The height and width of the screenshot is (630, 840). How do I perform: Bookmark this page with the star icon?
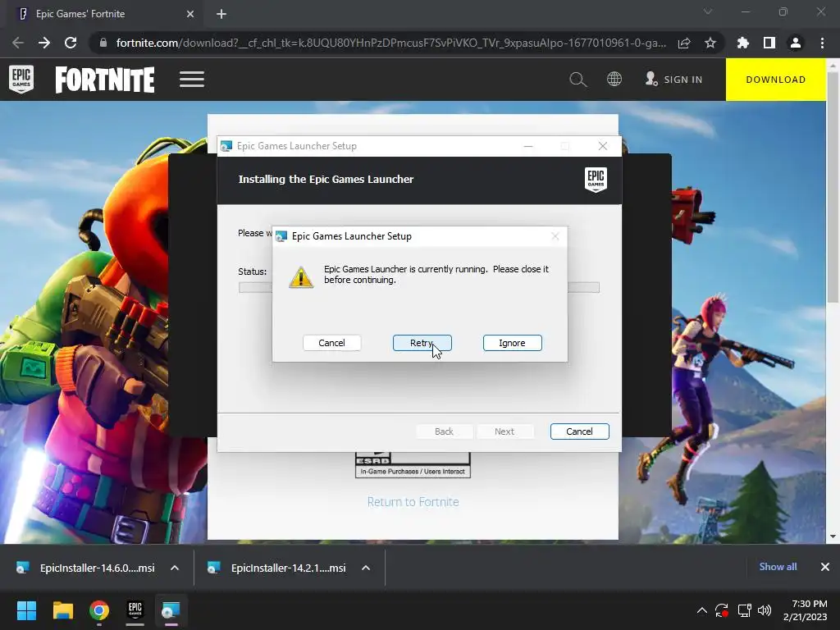pos(710,43)
